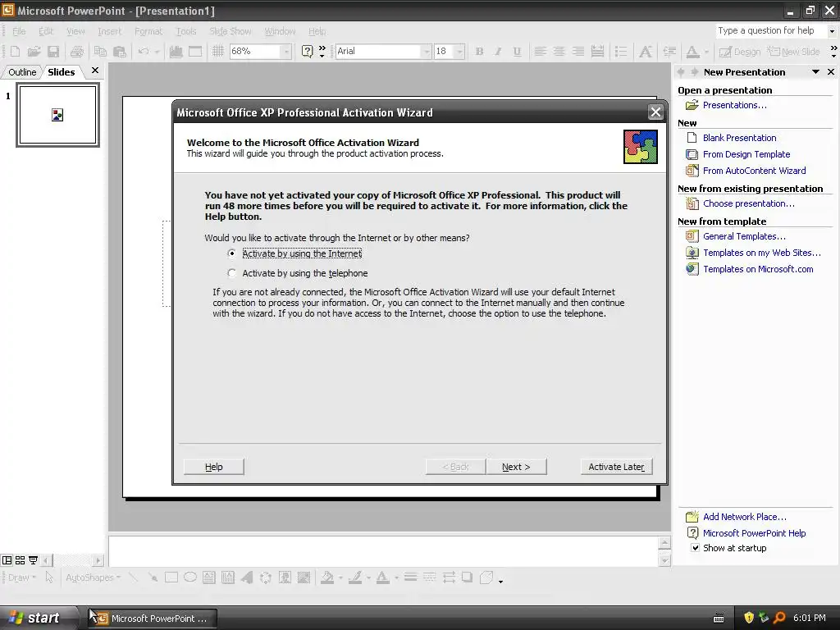Viewport: 840px width, 630px height.
Task: Toggle Bold formatting
Action: pyautogui.click(x=479, y=52)
